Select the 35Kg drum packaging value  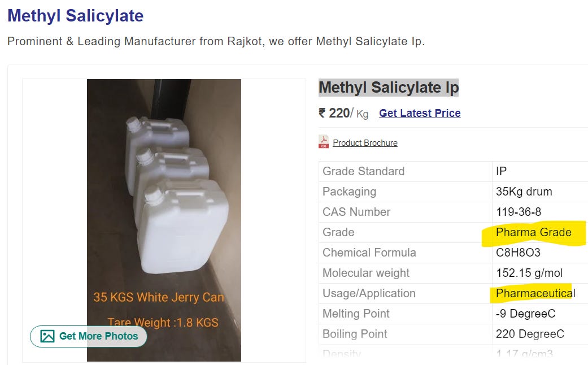tap(524, 192)
